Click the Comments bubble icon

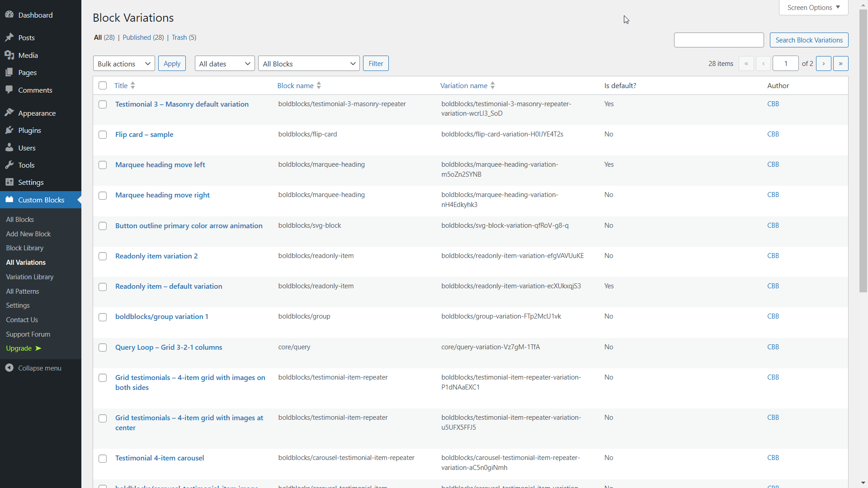point(9,90)
